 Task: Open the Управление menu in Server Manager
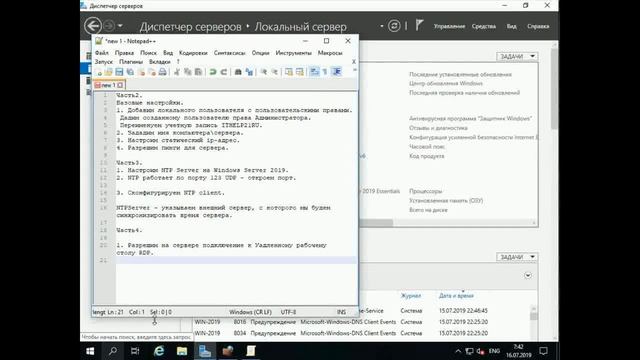(449, 27)
